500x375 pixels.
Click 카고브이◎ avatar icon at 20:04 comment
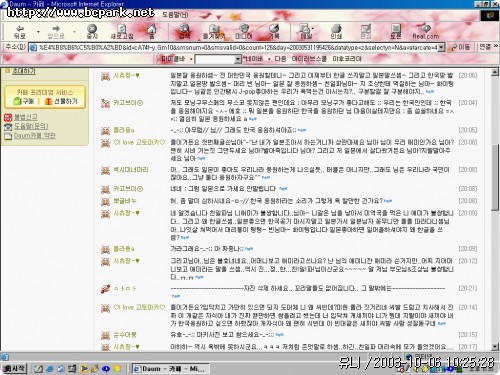coord(105,103)
